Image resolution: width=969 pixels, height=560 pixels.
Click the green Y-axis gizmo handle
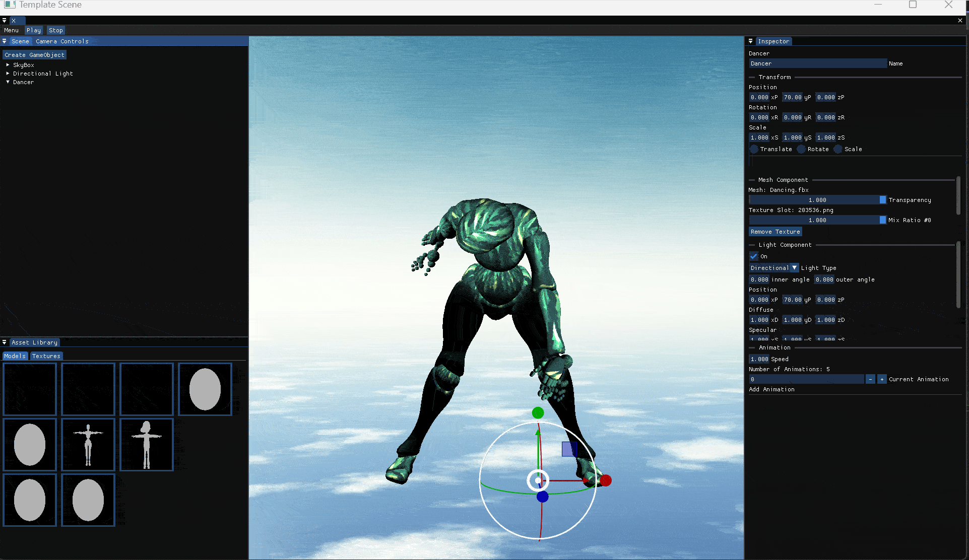538,413
